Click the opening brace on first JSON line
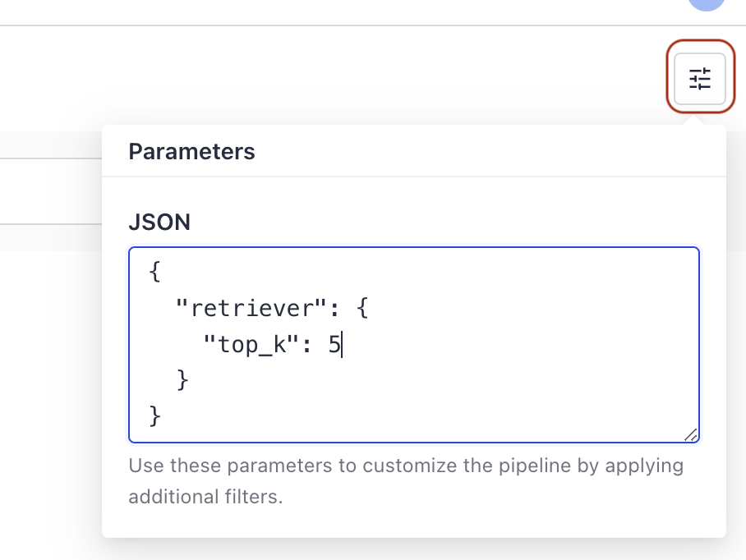Image resolution: width=746 pixels, height=560 pixels. click(154, 272)
